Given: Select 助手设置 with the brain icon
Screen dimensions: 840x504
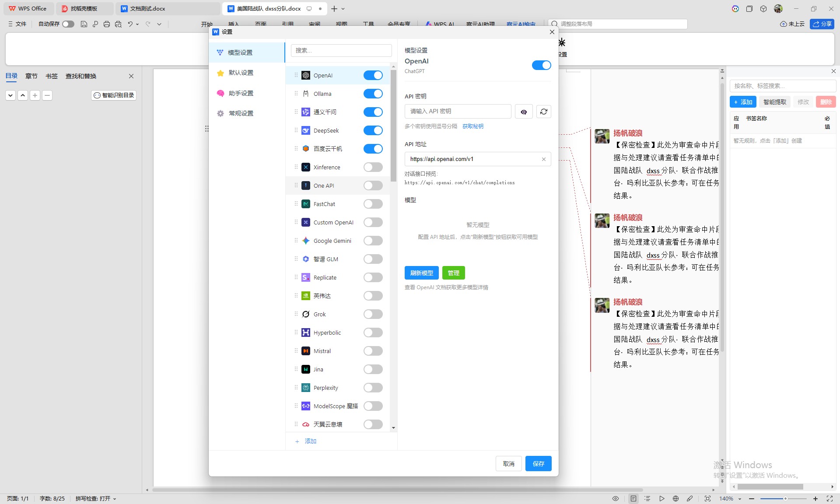Looking at the screenshot, I should [x=241, y=93].
